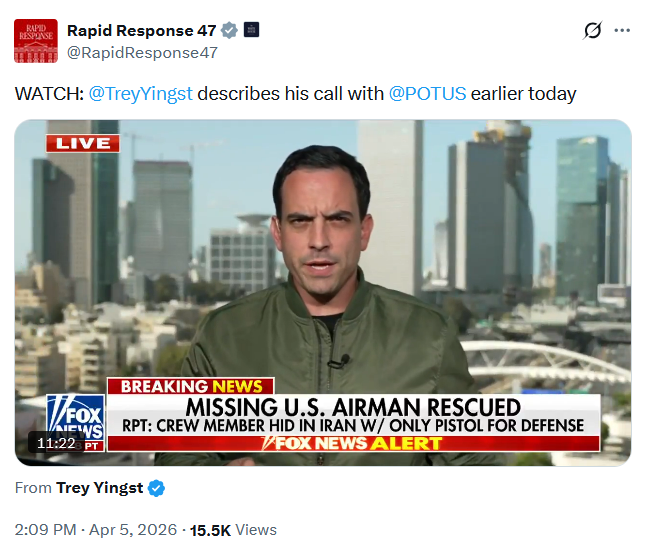Viewport: 646px width, 552px height.
Task: Open the Rapid Response 47 display name
Action: [141, 30]
